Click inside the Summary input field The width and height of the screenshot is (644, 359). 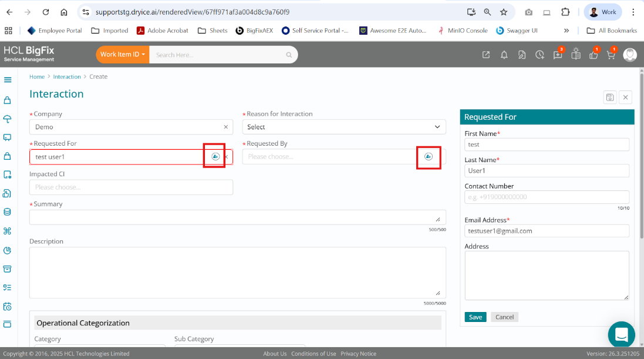(x=236, y=217)
